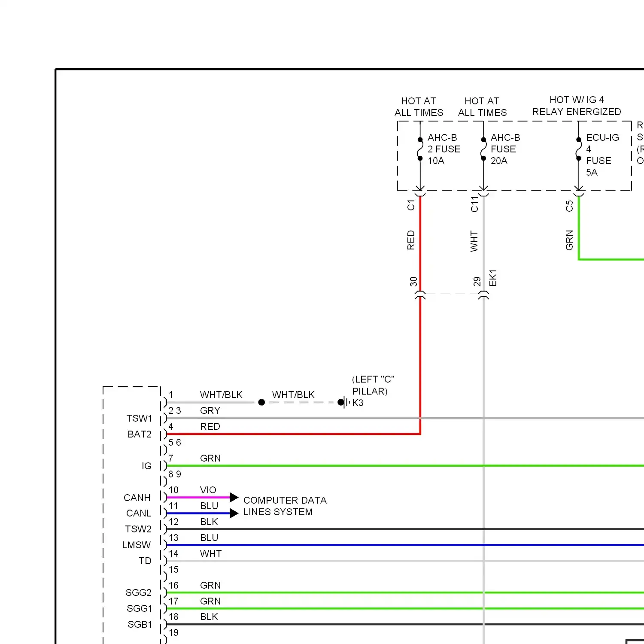Click the AHC-B 2 FUSE 10A label
Screen dimensions: 644x644
tap(444, 149)
